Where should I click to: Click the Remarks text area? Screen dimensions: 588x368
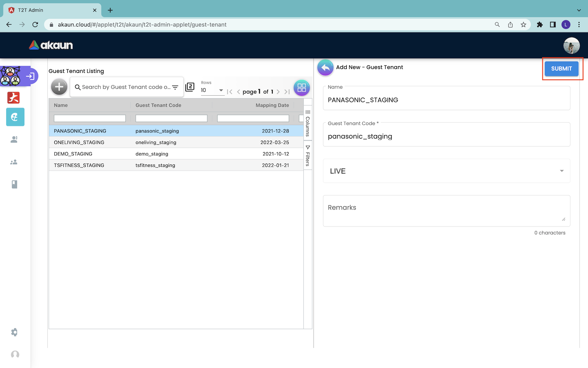pyautogui.click(x=446, y=211)
